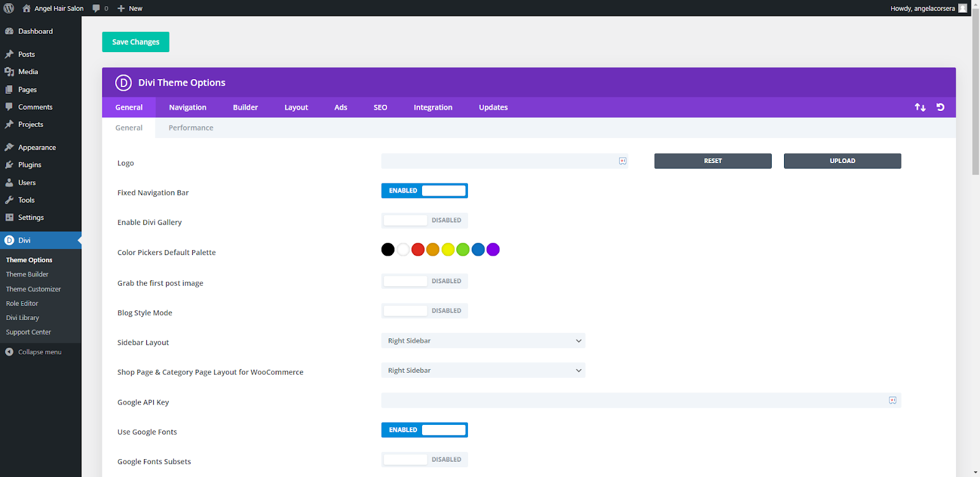The image size is (980, 477).
Task: Click the Projects pin icon
Action: pos(9,124)
